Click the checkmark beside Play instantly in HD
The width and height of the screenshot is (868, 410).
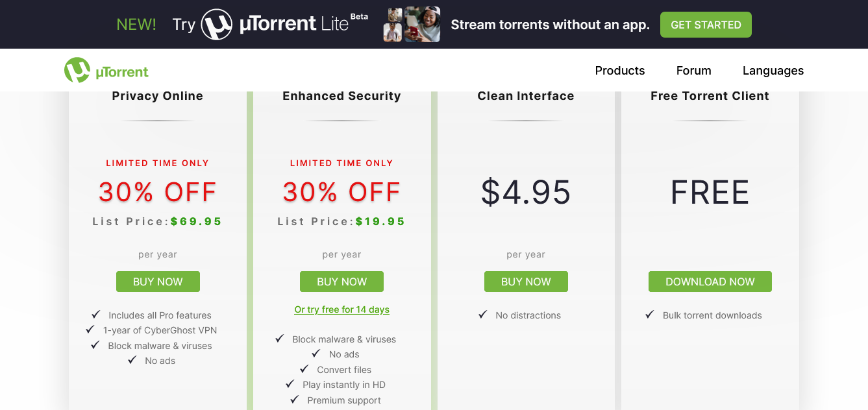[290, 384]
